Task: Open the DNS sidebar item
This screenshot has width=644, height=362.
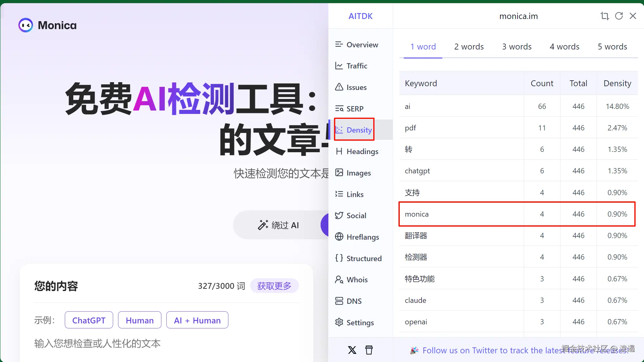Action: 354,301
